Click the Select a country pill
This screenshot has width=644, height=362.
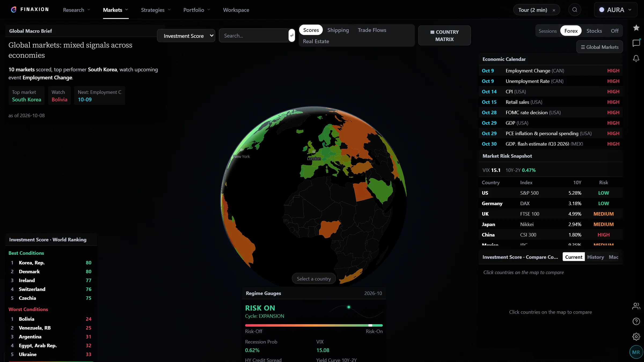[x=314, y=279]
